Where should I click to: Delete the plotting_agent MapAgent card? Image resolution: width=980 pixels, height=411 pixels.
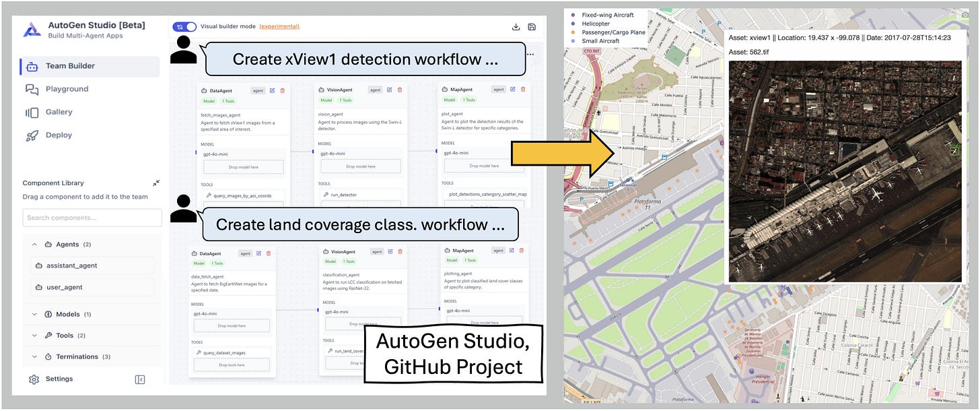(x=522, y=250)
